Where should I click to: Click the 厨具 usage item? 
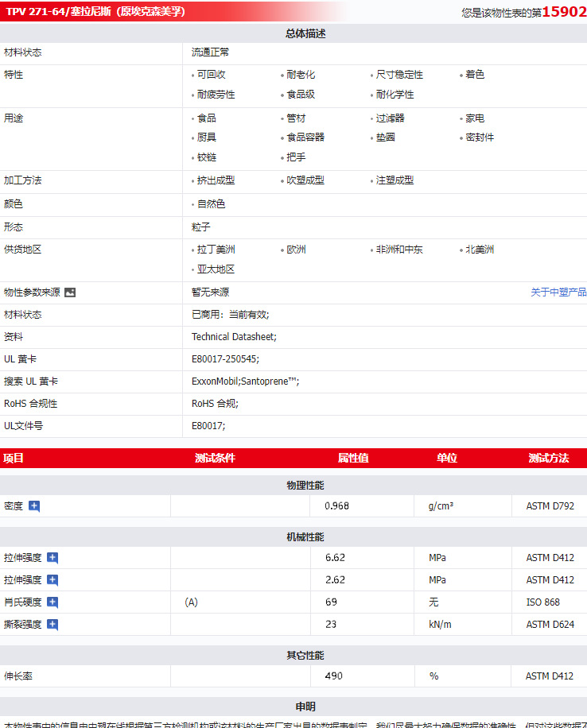pos(206,137)
